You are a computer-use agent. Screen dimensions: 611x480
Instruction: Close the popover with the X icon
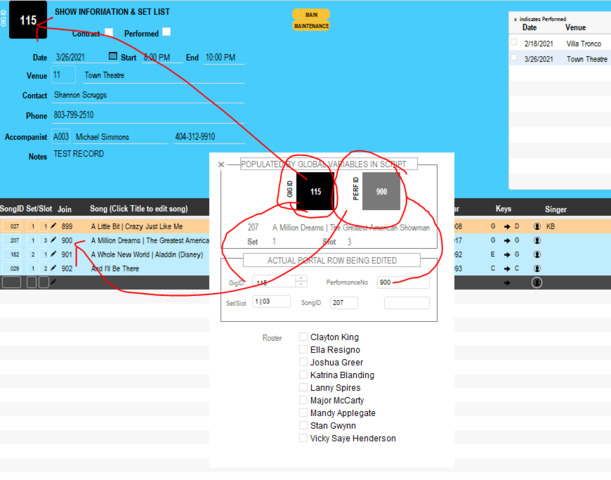click(221, 165)
